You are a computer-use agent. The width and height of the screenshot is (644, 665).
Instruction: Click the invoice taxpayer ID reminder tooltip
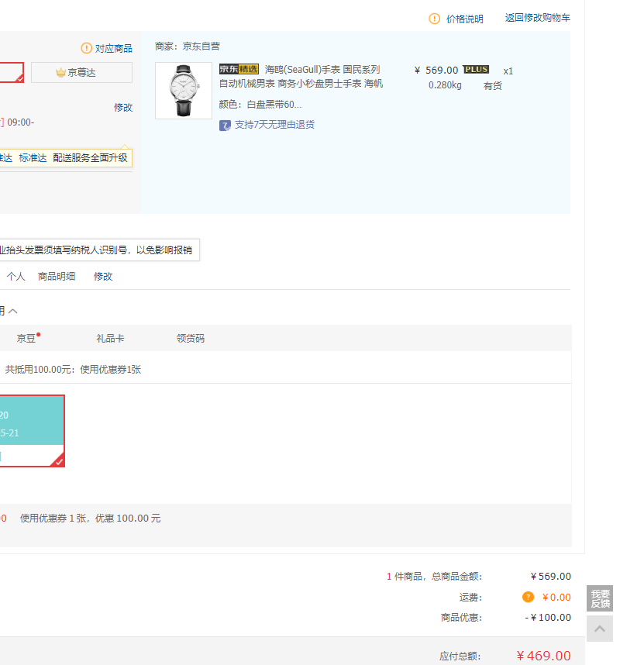(100, 250)
